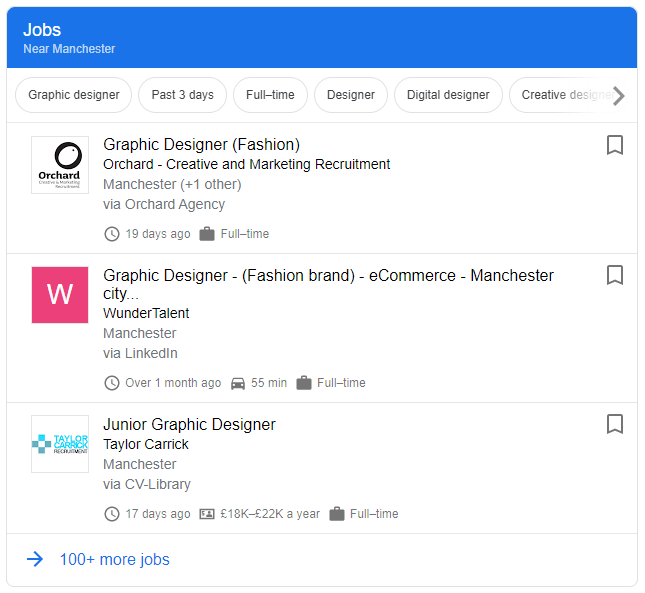Click the Taylor Carrick company name
Screen dimensions: 645x593
pos(146,445)
